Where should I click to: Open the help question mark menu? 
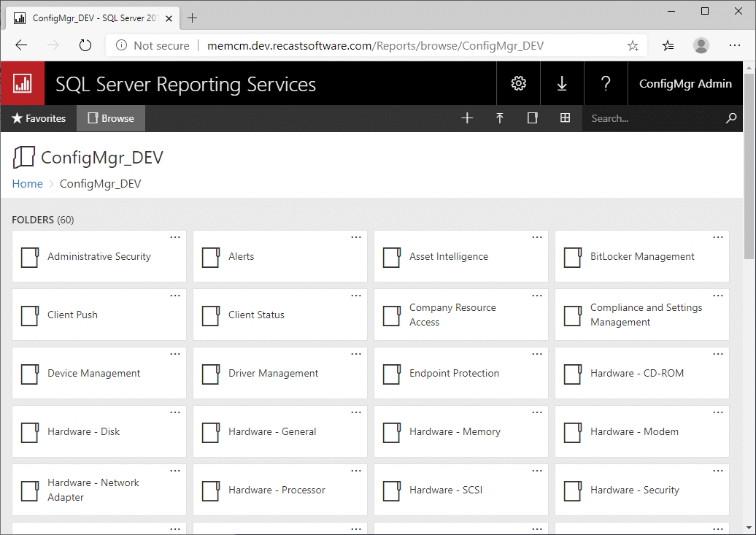[x=606, y=83]
